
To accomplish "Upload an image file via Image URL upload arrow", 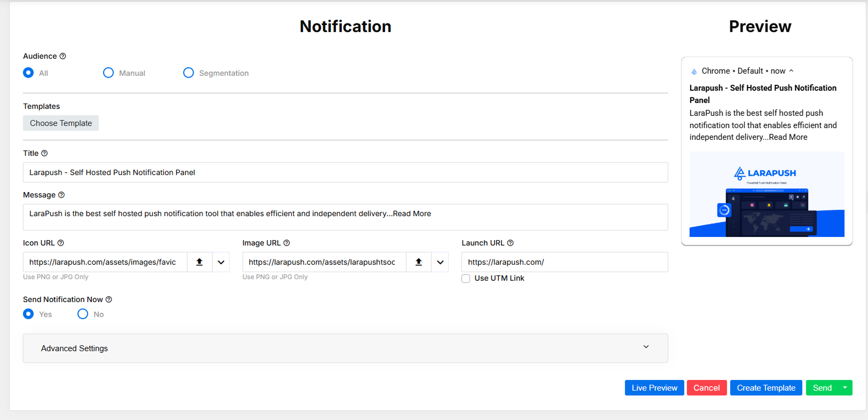I will click(x=419, y=262).
